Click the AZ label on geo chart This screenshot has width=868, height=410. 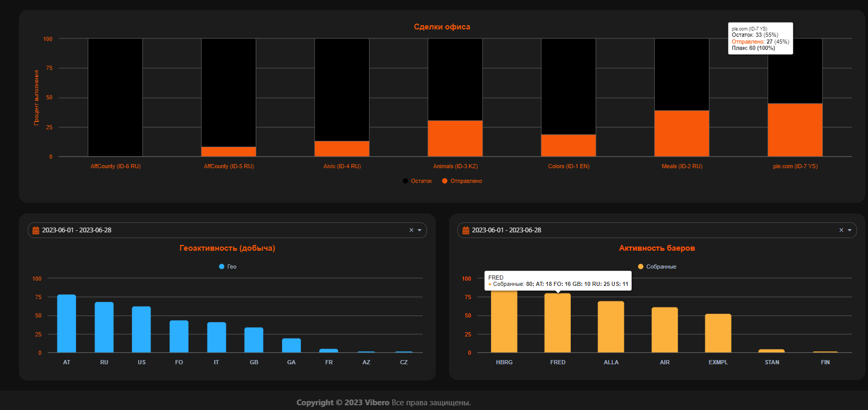click(367, 362)
